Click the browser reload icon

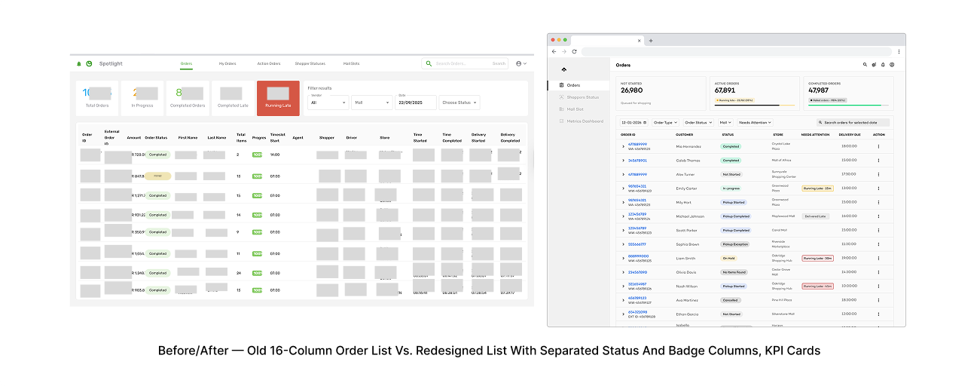pyautogui.click(x=574, y=51)
